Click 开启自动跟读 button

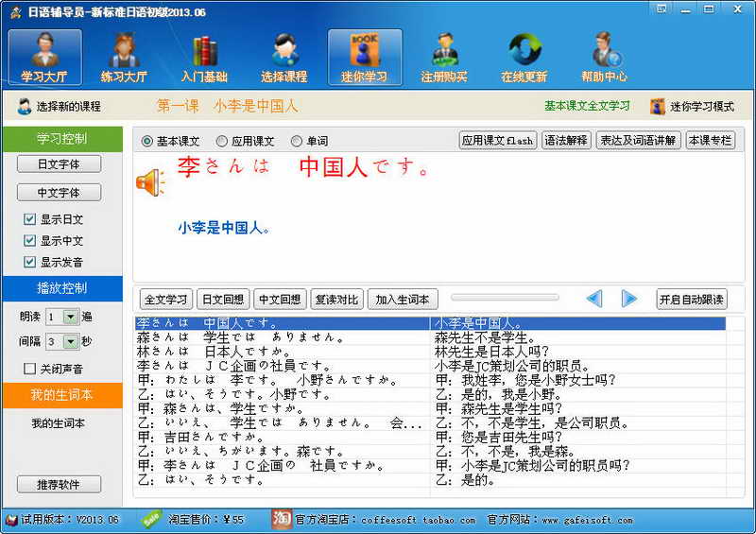[692, 299]
